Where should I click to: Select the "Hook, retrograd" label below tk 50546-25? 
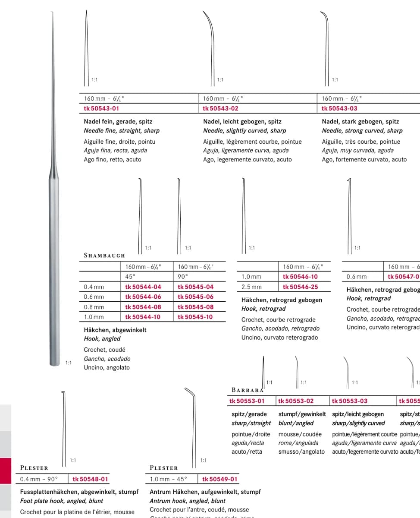coord(263,309)
